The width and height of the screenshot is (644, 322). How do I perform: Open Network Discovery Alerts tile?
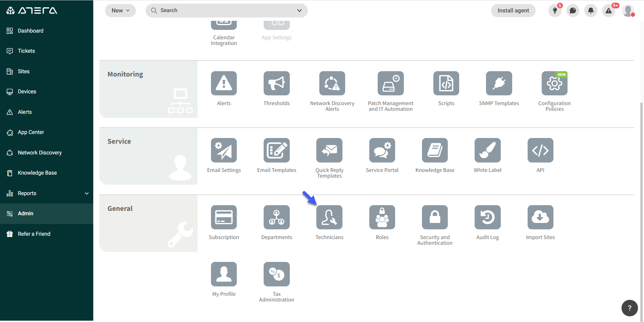click(x=332, y=83)
